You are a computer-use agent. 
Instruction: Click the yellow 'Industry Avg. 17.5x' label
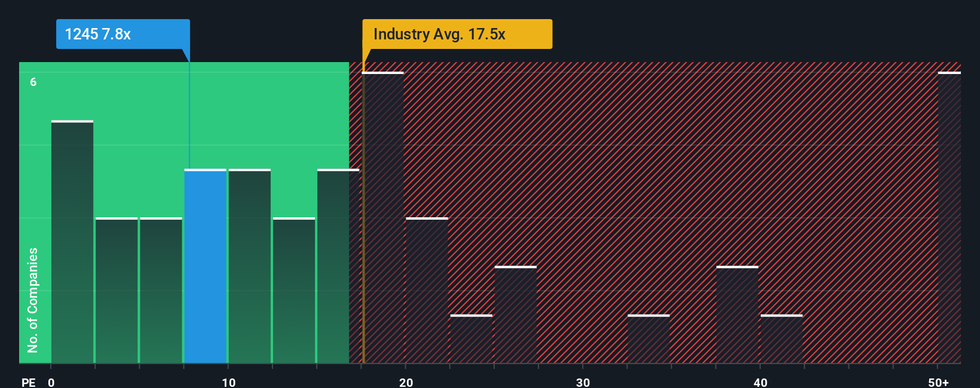(x=457, y=34)
